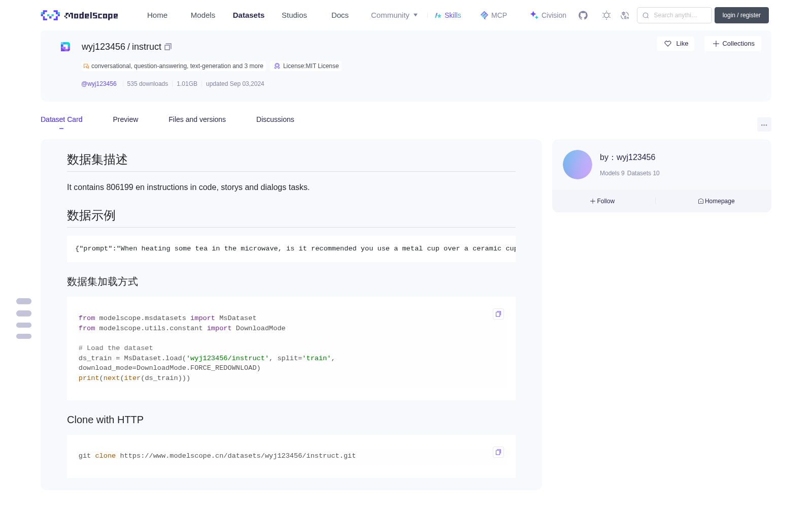Switch to Files and versions tab

[197, 119]
